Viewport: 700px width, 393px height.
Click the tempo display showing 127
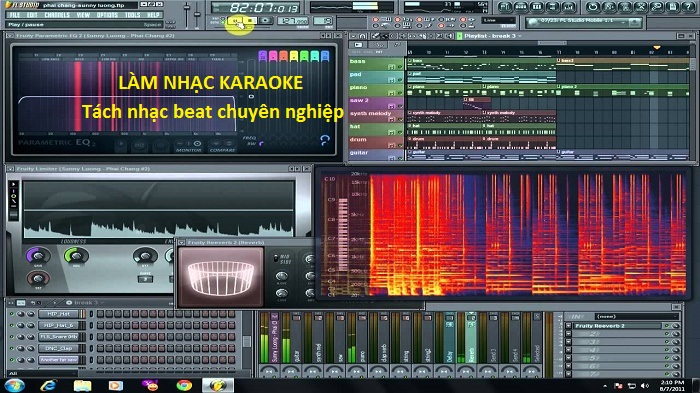[x=292, y=21]
